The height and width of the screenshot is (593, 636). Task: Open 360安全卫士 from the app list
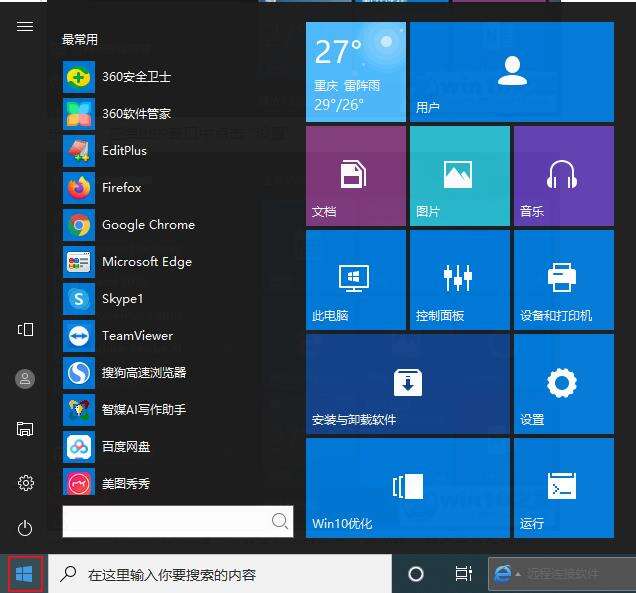(x=117, y=77)
